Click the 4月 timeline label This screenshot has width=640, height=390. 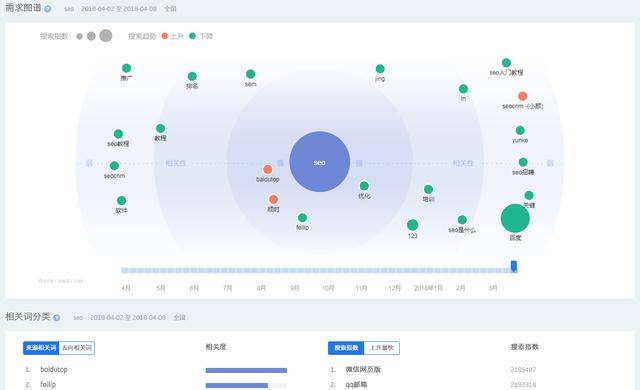point(126,288)
